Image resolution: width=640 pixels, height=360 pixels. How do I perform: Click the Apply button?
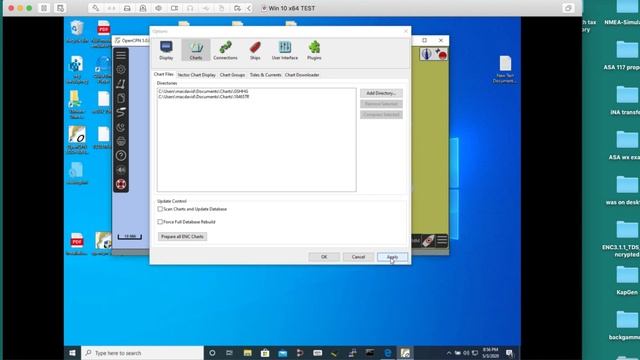[392, 257]
